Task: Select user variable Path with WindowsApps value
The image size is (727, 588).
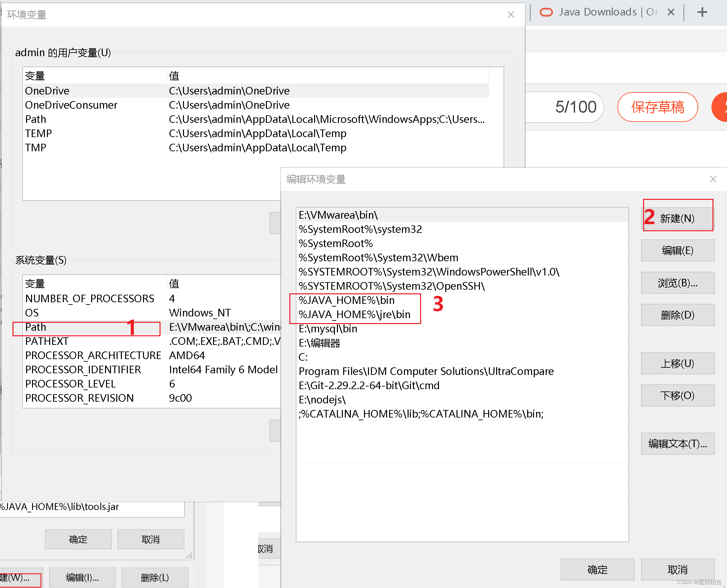Action: (256, 119)
